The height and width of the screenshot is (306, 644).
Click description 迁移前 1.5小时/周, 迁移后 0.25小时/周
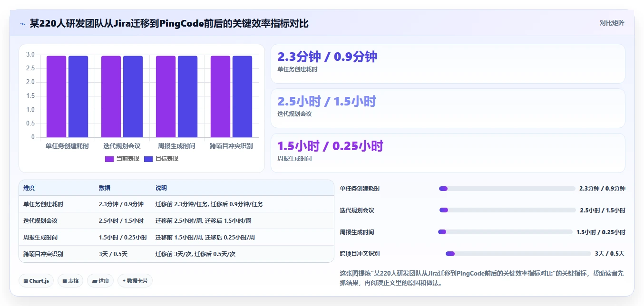pyautogui.click(x=205, y=238)
